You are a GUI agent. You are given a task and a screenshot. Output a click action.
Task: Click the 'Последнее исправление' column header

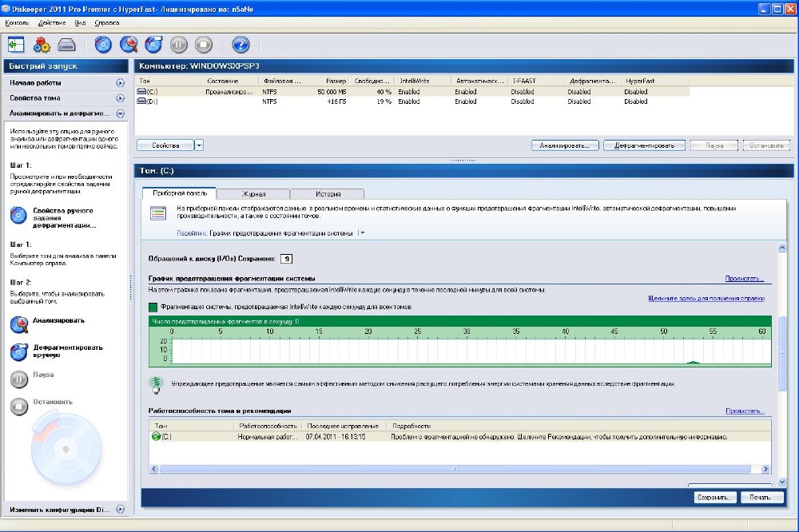point(344,426)
